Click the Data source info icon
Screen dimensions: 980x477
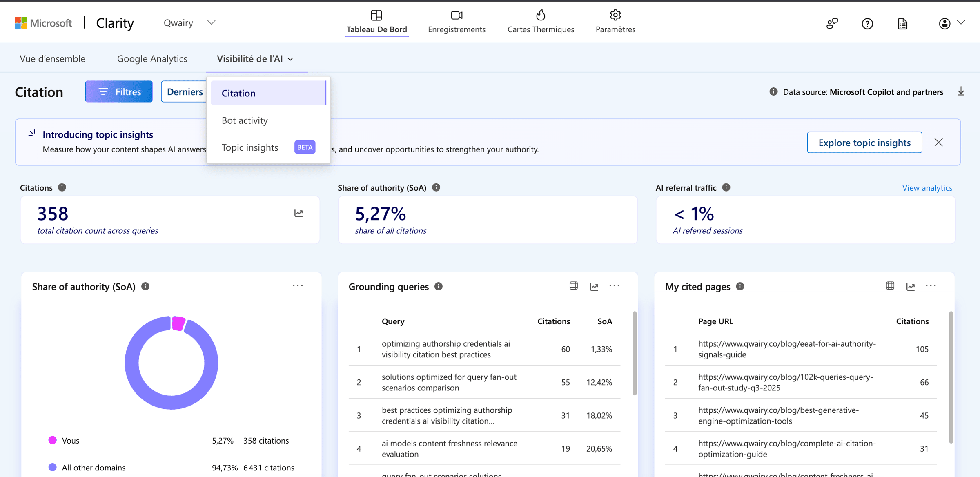[x=773, y=91]
